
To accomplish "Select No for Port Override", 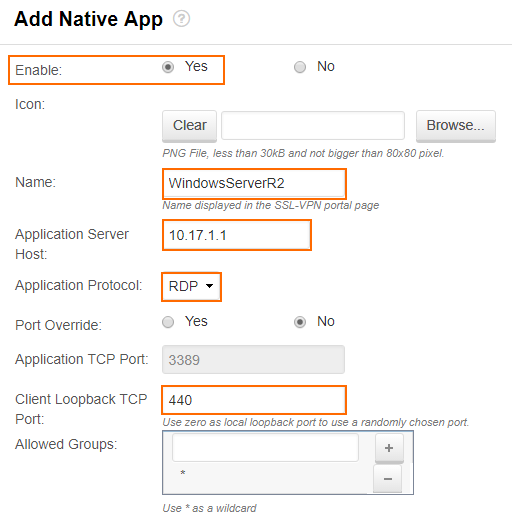I will pyautogui.click(x=300, y=322).
